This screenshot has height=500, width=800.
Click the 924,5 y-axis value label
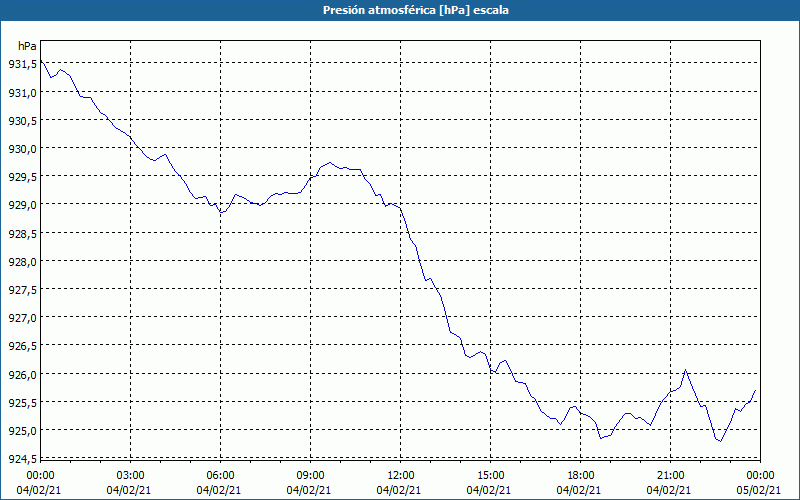point(22,458)
